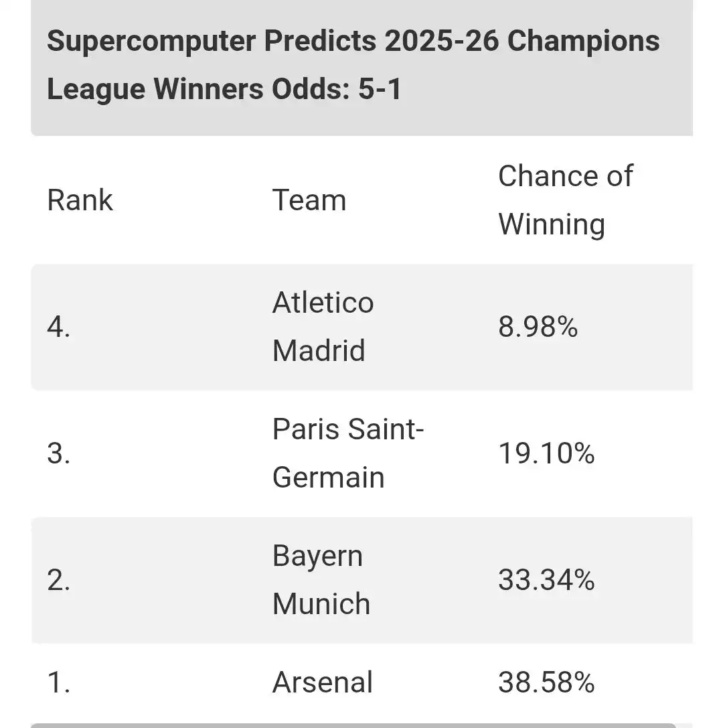The width and height of the screenshot is (723, 728).
Task: Click the 'Chance of Winning' column header
Action: 565,200
